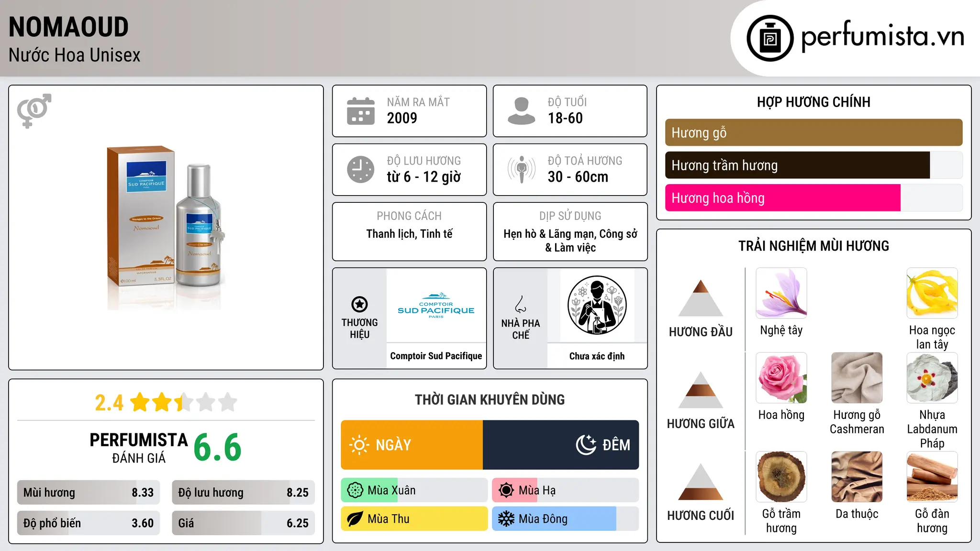Select the Gỗ trầm hương note image
980x551 pixels.
pyautogui.click(x=781, y=477)
